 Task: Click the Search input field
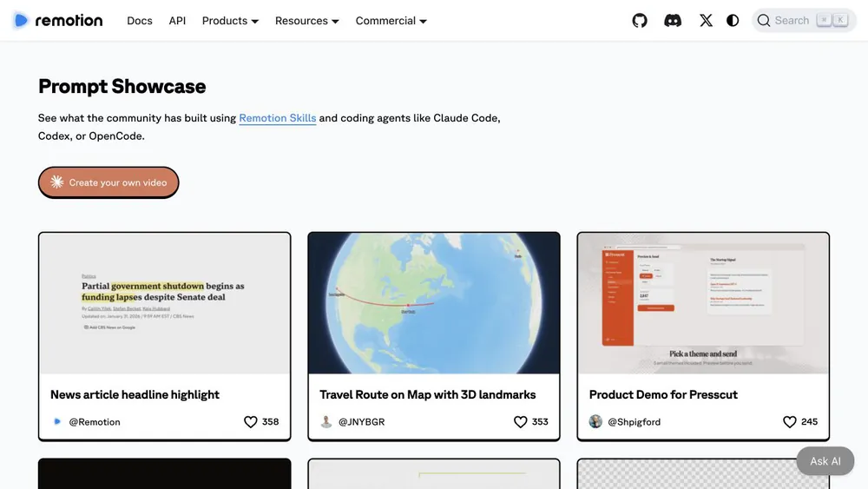click(803, 21)
